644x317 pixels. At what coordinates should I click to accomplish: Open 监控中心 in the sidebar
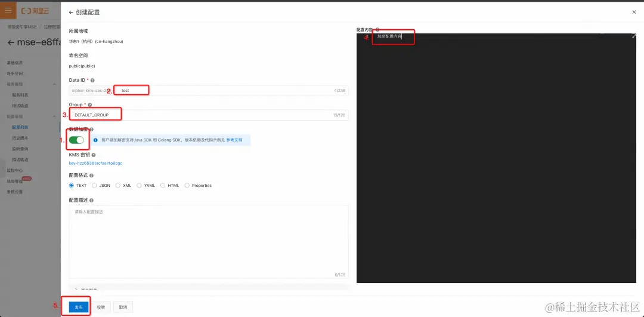(15, 170)
